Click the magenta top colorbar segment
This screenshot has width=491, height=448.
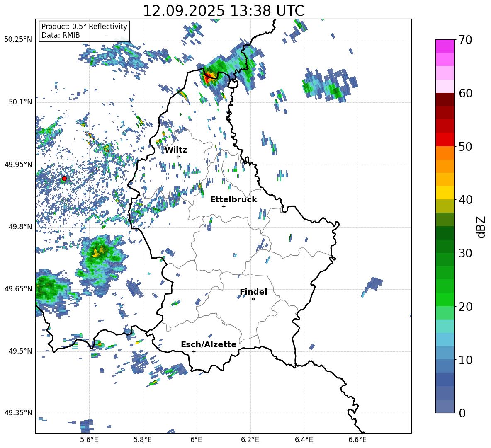(445, 46)
